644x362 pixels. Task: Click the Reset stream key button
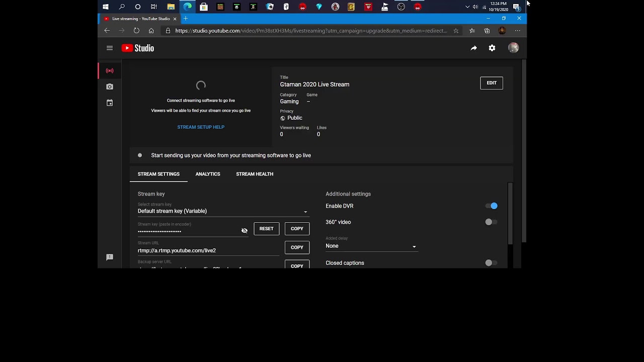tap(267, 229)
